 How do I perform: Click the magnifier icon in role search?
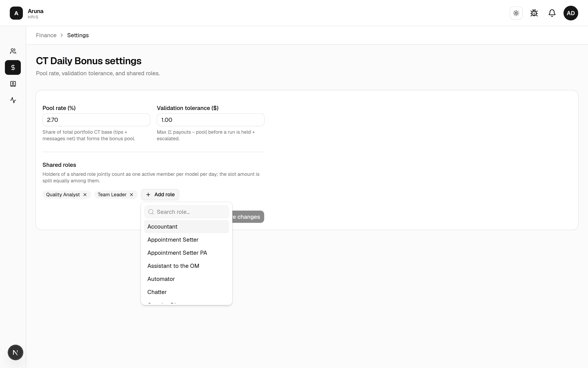click(x=151, y=212)
